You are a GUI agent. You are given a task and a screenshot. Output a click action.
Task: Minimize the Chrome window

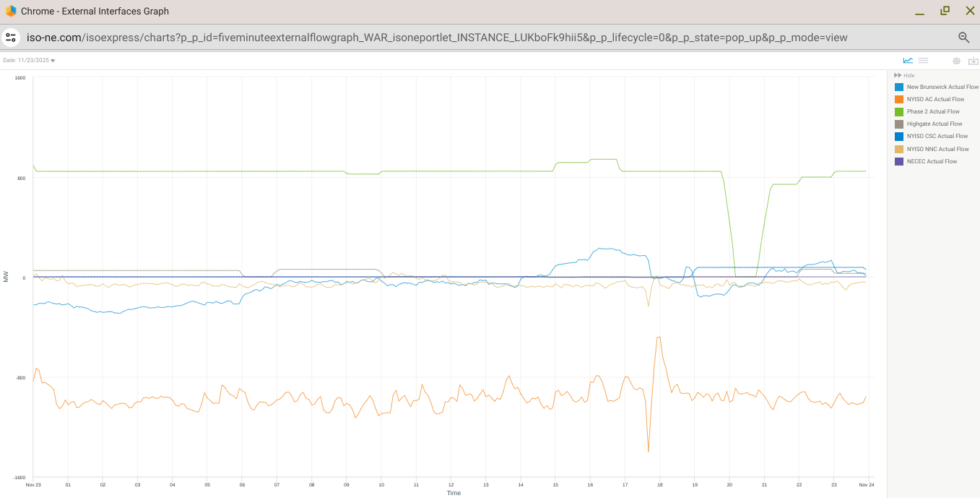pos(919,12)
